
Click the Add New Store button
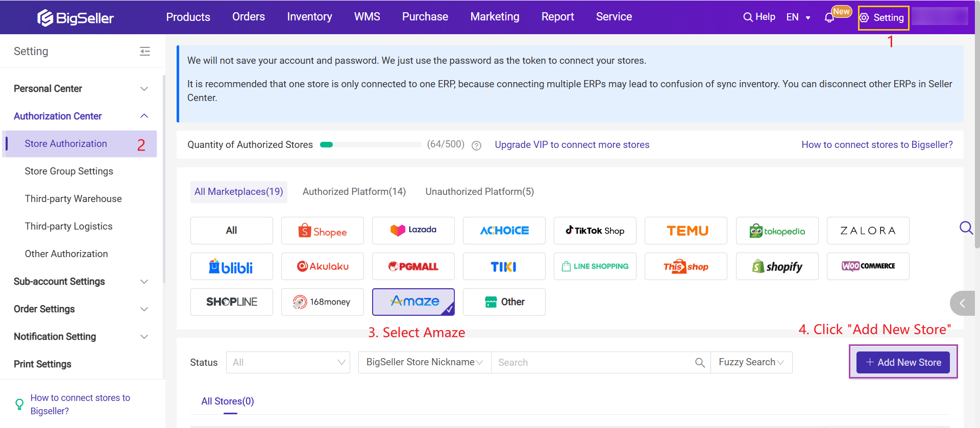903,362
